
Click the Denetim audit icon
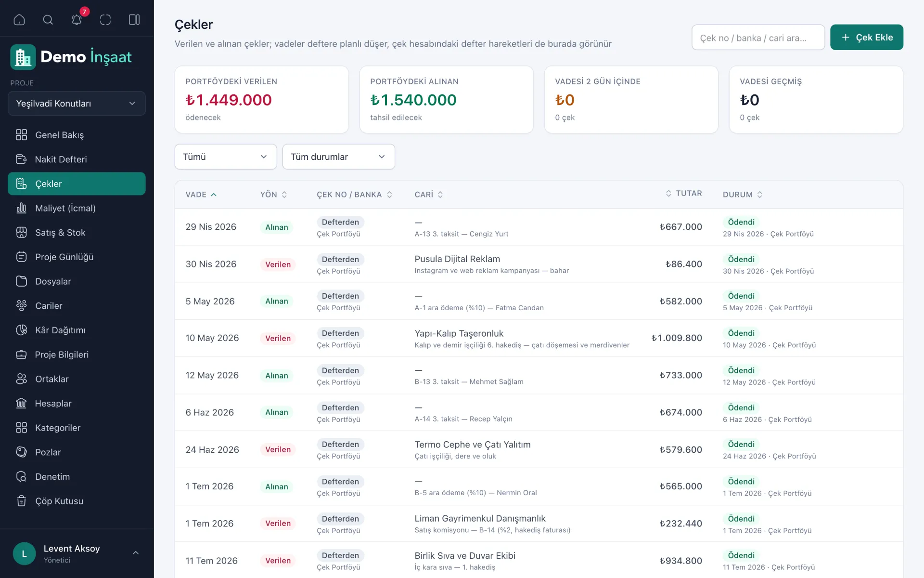pos(21,476)
